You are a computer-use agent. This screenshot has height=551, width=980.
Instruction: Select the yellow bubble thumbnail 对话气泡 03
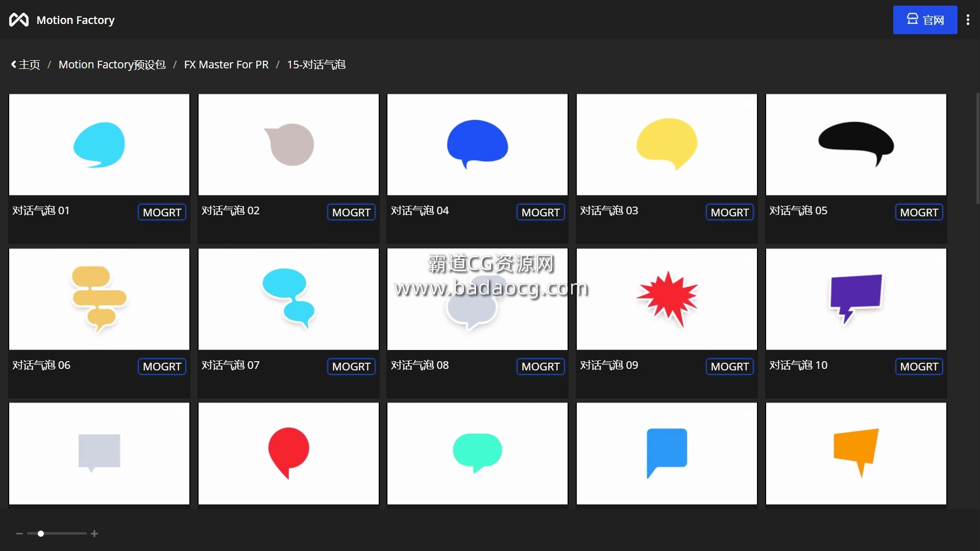pos(667,144)
